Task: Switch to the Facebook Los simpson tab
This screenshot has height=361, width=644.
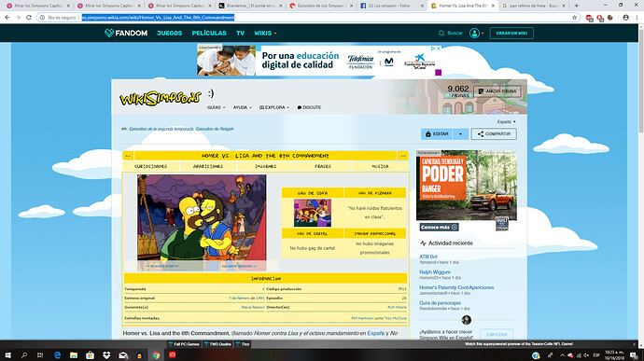Action: 392,6
